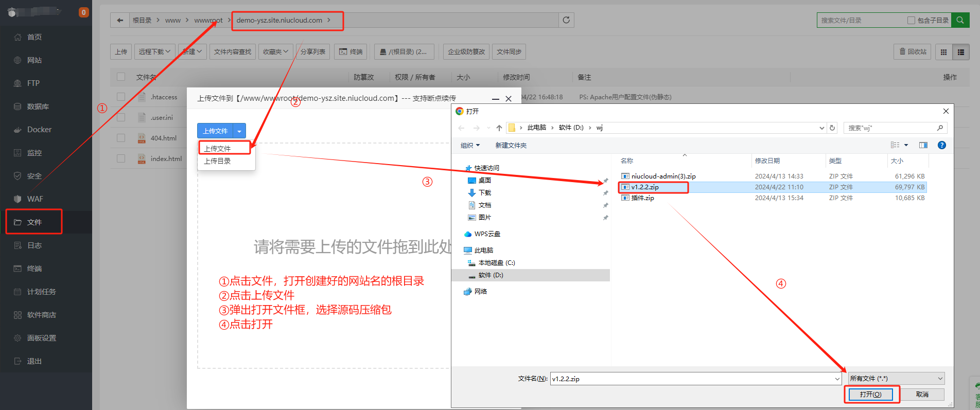
Task: Check the .htaccess row checkbox
Action: pos(121,97)
